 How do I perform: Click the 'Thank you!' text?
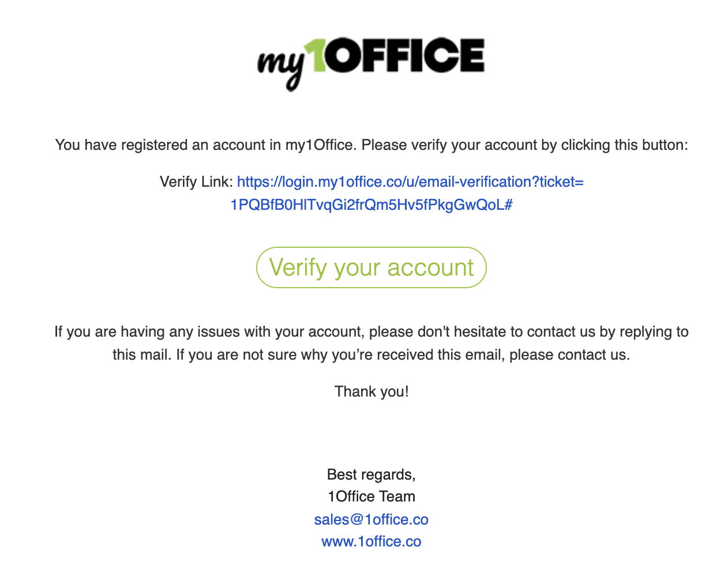click(x=371, y=392)
